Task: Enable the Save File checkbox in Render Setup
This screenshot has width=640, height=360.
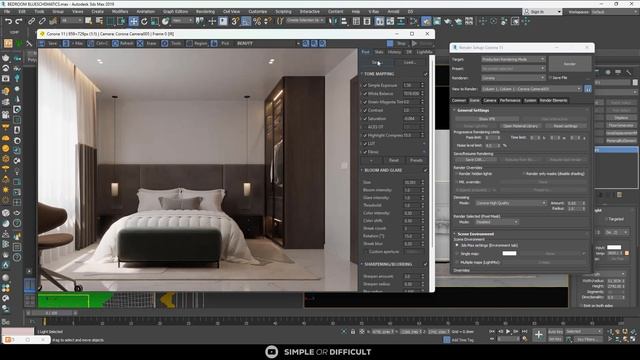Action: point(550,78)
